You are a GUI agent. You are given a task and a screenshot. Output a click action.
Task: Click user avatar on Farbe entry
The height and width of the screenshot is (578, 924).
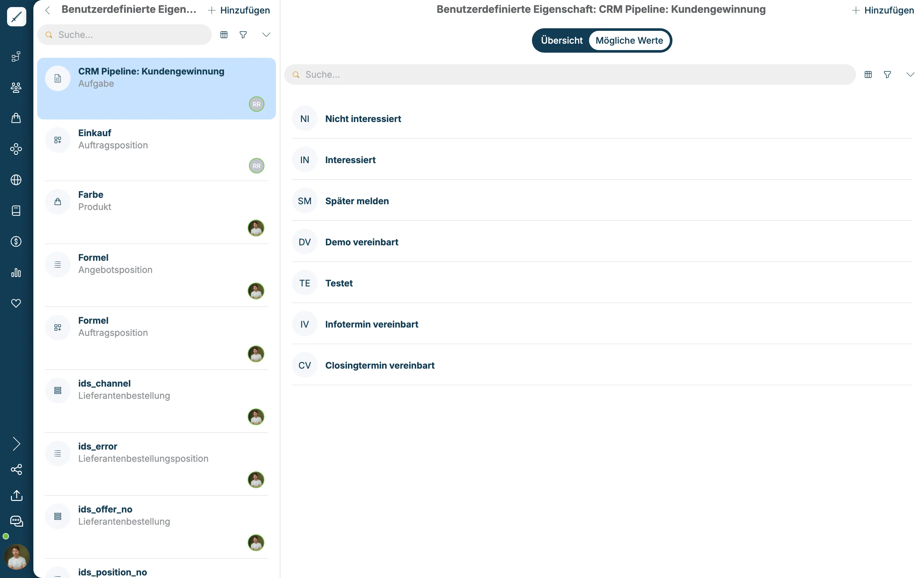(256, 228)
